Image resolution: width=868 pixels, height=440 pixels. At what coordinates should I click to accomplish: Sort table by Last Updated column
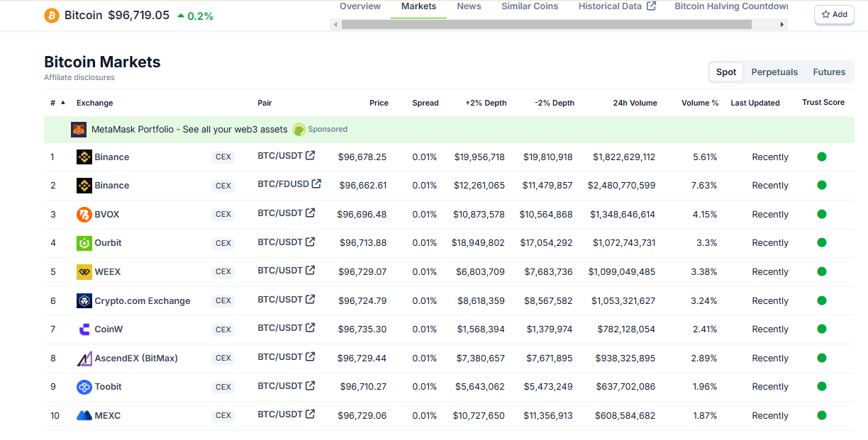(x=755, y=103)
